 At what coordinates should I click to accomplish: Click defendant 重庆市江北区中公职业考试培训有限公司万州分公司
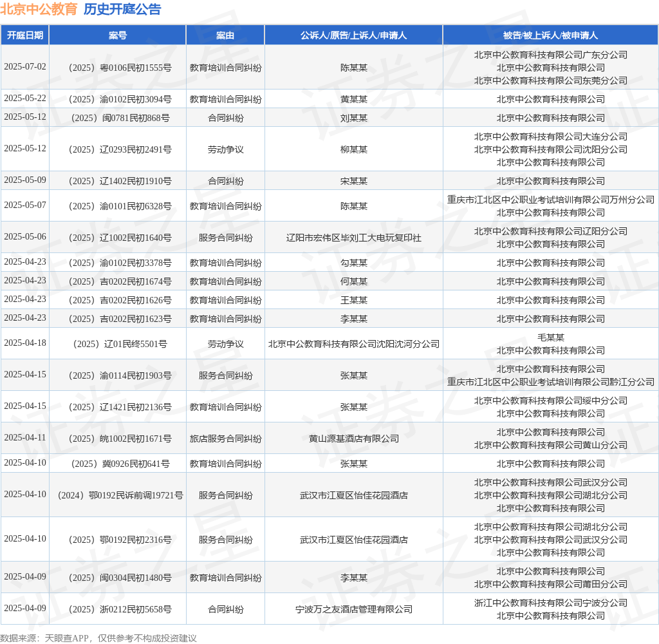point(551,200)
